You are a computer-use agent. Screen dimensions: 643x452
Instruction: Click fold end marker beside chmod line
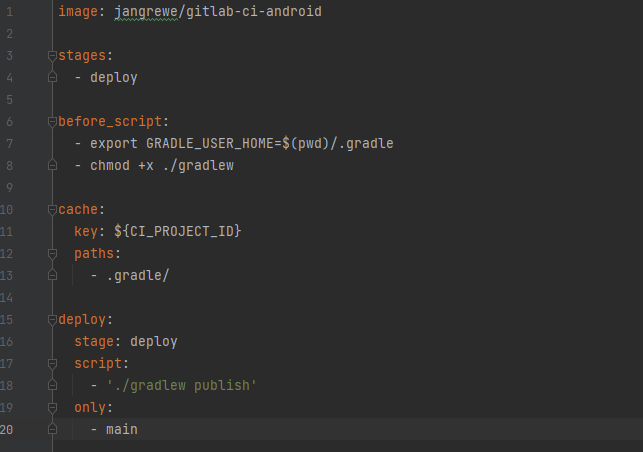[52, 165]
